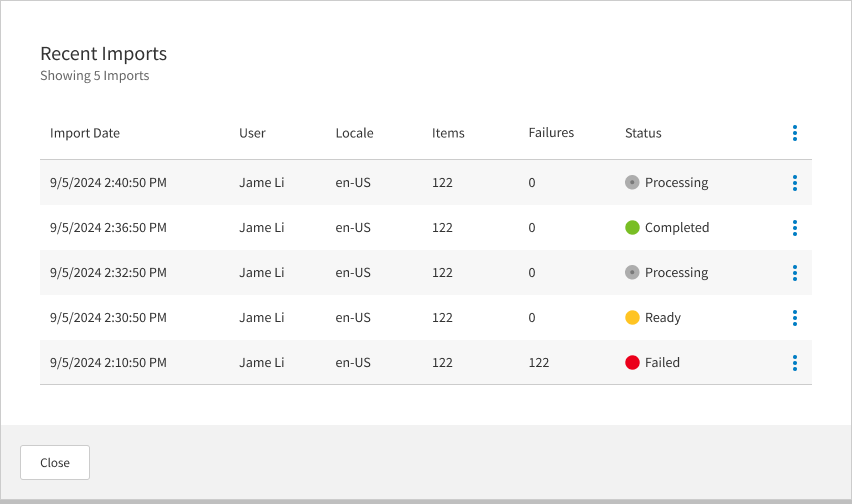Open the table header kebab menu

[x=795, y=133]
